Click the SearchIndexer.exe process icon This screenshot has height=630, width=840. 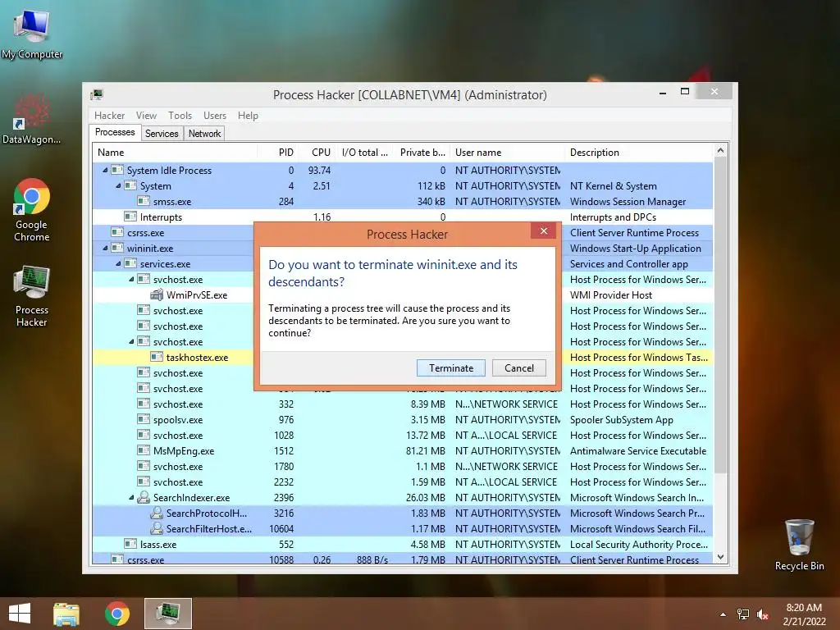pyautogui.click(x=143, y=497)
